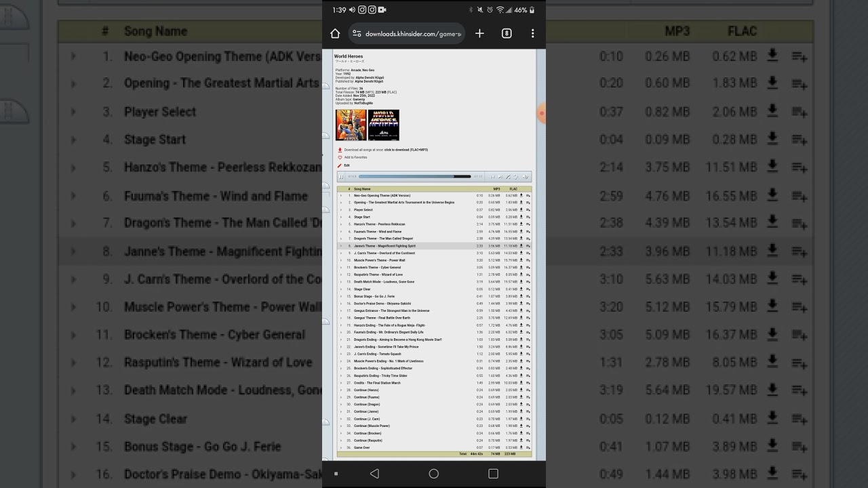868x488 pixels.
Task: Open developer Alpha Denshi Kōgyō link
Action: coord(370,77)
